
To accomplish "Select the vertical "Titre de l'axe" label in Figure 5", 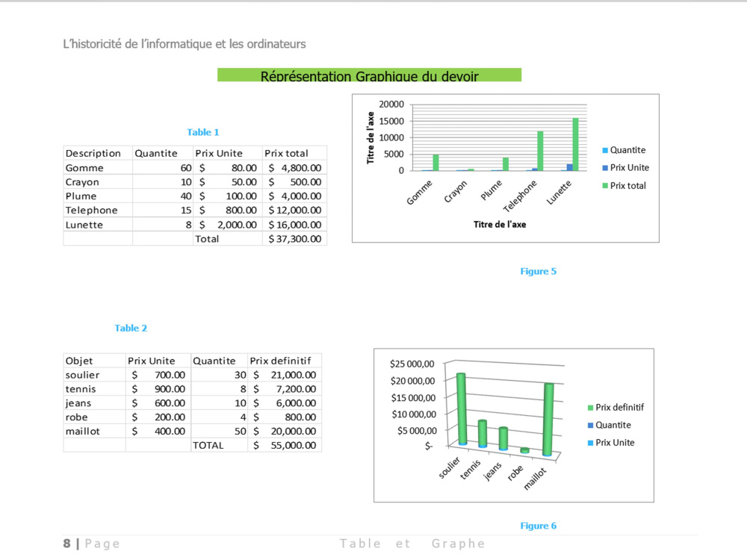I will (371, 138).
